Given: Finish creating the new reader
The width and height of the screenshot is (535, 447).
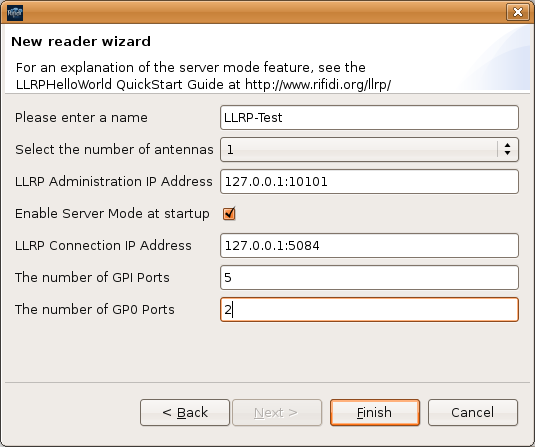Looking at the screenshot, I should 375,413.
